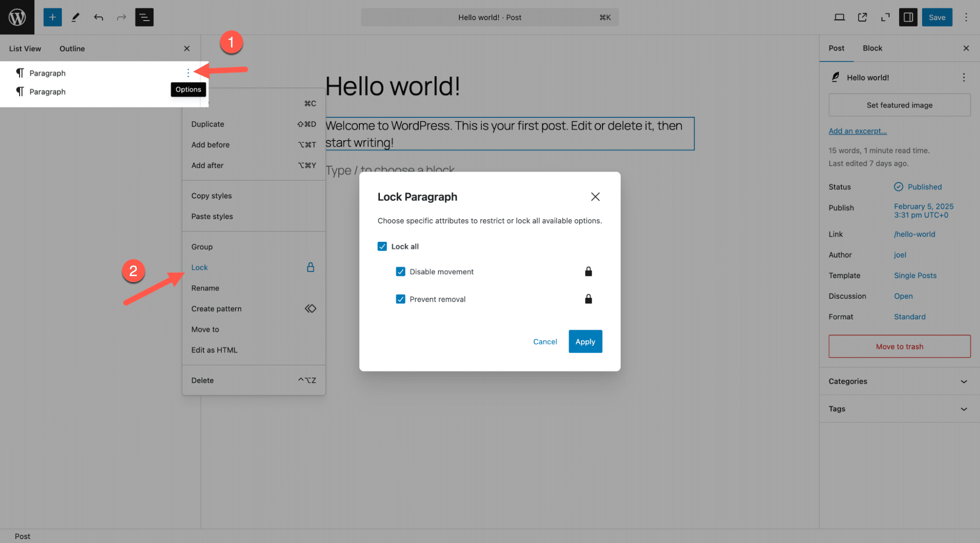980x543 pixels.
Task: Toggle the Prevent removal checkbox
Action: (x=401, y=299)
